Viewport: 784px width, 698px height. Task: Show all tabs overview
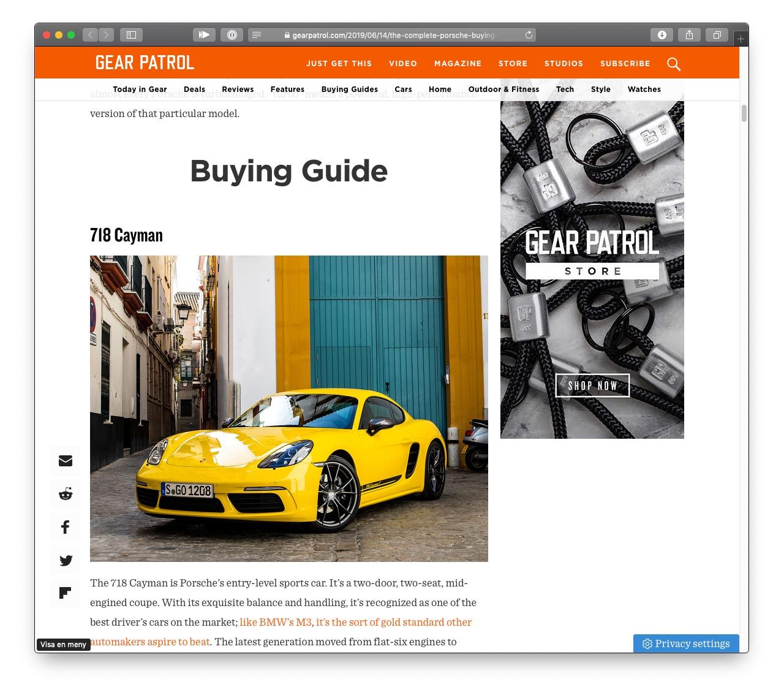coord(717,35)
